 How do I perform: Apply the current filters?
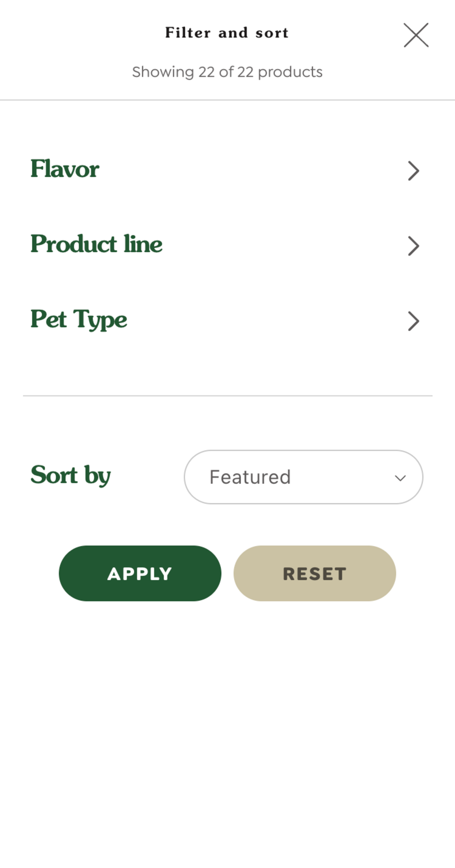coord(140,573)
